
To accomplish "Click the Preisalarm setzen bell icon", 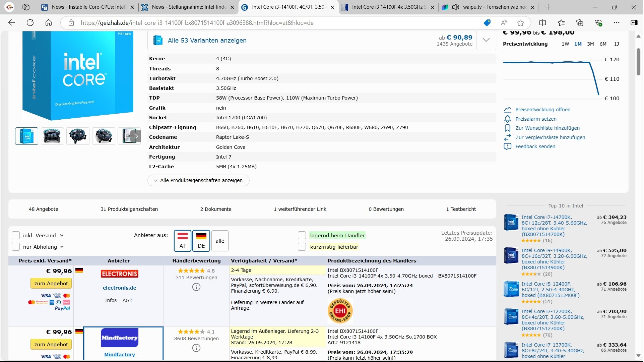I will click(508, 119).
